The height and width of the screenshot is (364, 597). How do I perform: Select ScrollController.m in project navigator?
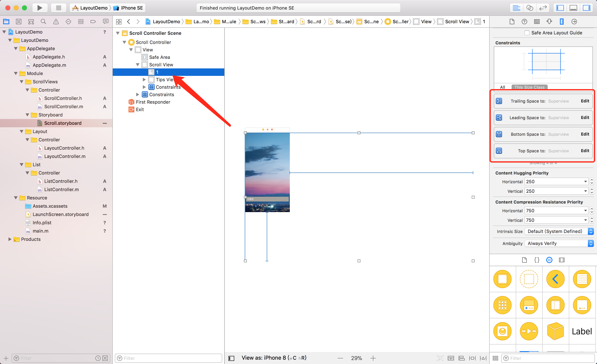click(x=63, y=107)
